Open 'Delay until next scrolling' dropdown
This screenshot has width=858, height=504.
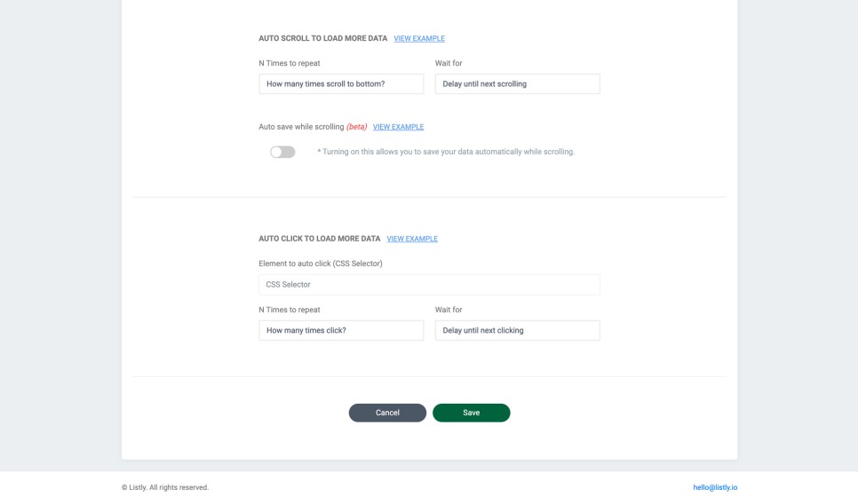click(x=517, y=84)
